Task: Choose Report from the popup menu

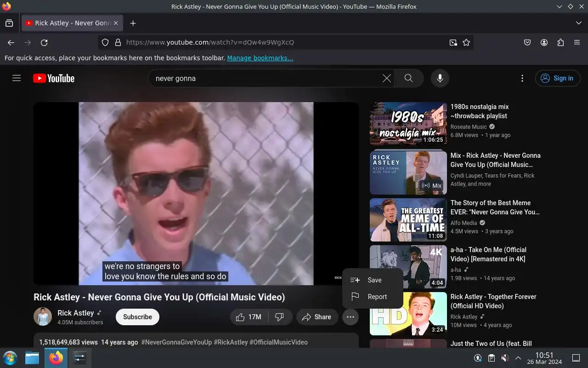Action: tap(373, 297)
